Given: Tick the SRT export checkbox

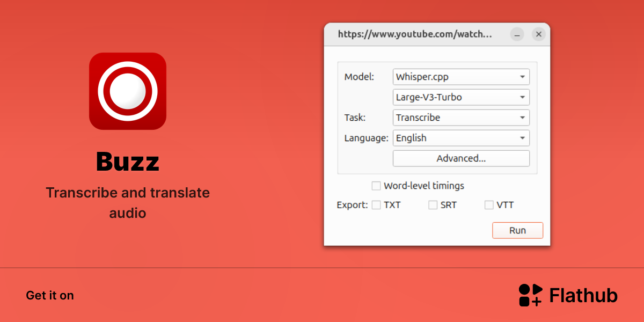Looking at the screenshot, I should click(x=433, y=205).
